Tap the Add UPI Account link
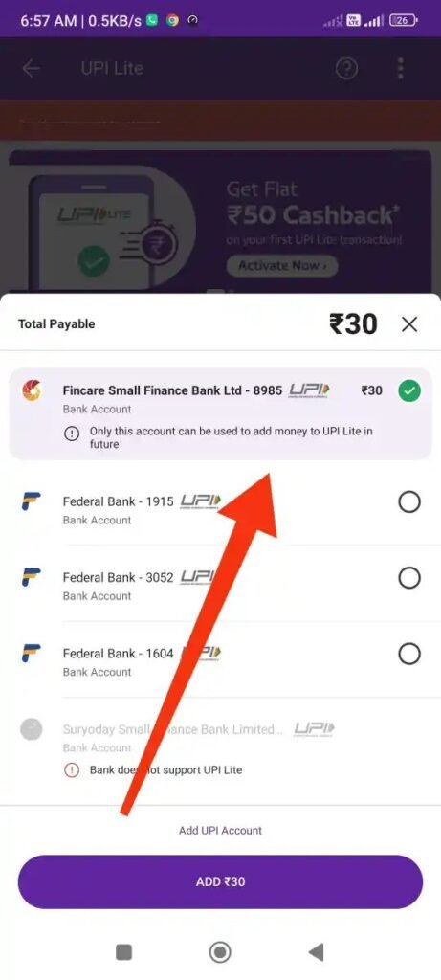Screen dimensions: 441x980 pyautogui.click(x=220, y=831)
